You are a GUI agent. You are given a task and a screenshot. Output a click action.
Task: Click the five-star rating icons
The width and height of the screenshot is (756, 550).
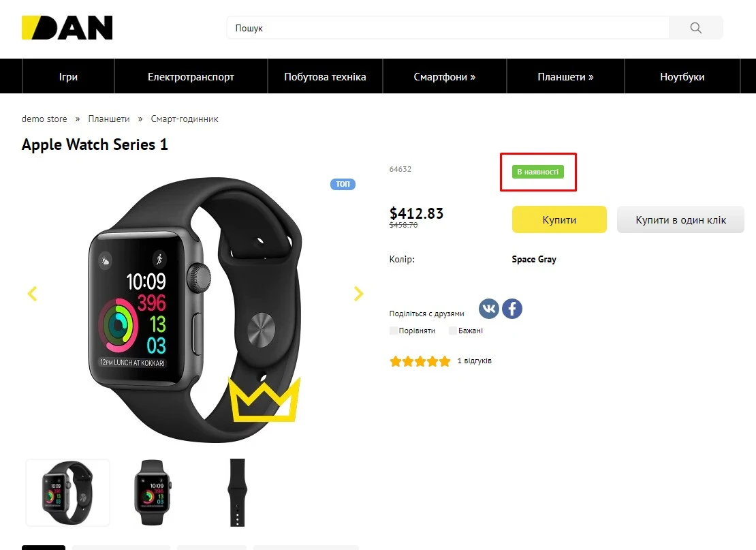coord(420,361)
